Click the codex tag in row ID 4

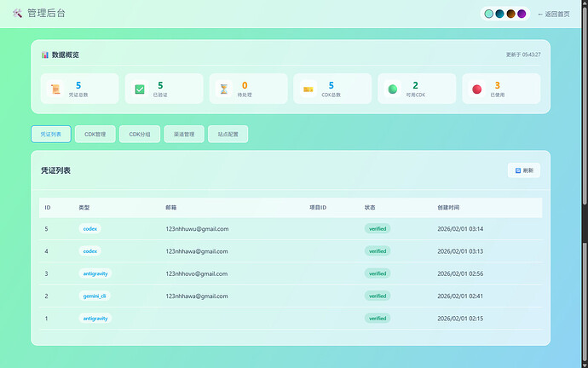90,251
